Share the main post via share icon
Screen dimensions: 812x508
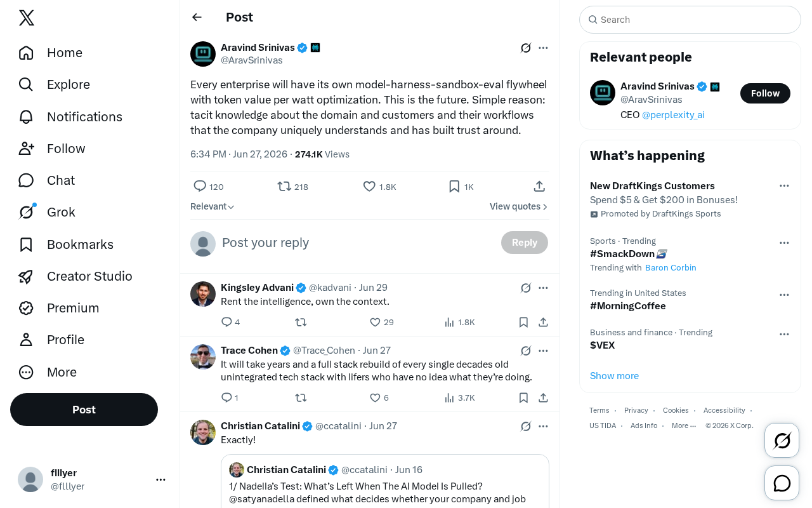(x=539, y=186)
